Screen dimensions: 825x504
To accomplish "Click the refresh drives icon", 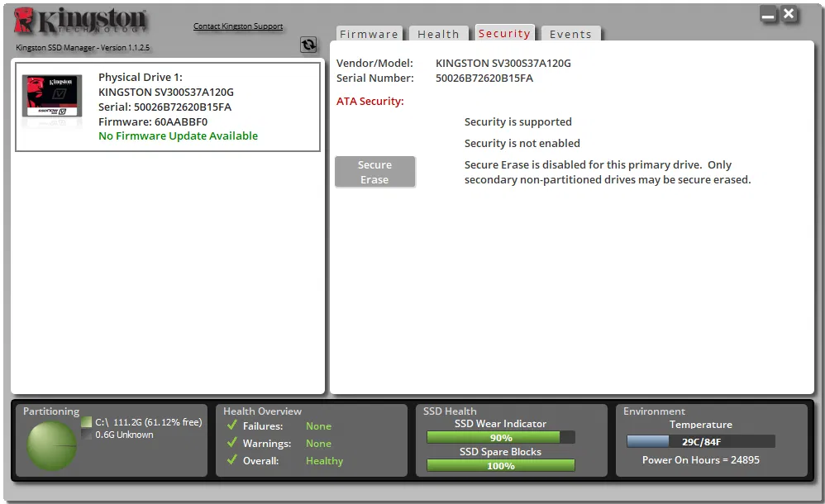I will (x=309, y=45).
